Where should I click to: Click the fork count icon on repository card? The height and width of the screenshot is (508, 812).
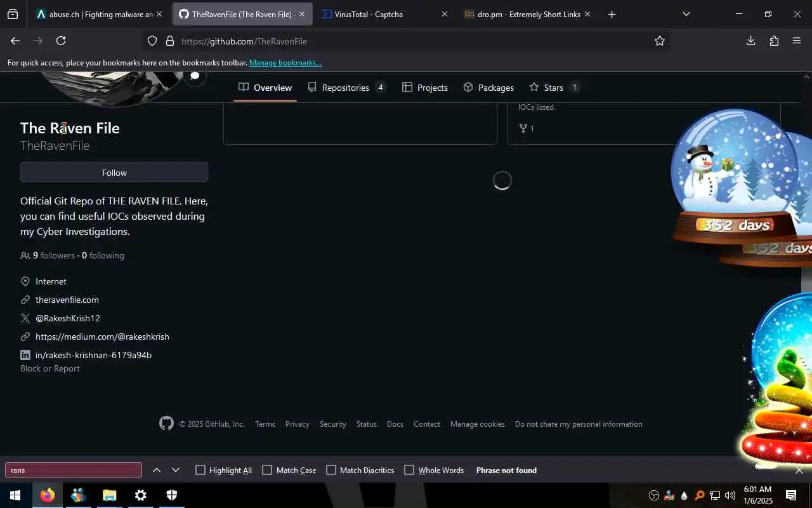(x=523, y=128)
